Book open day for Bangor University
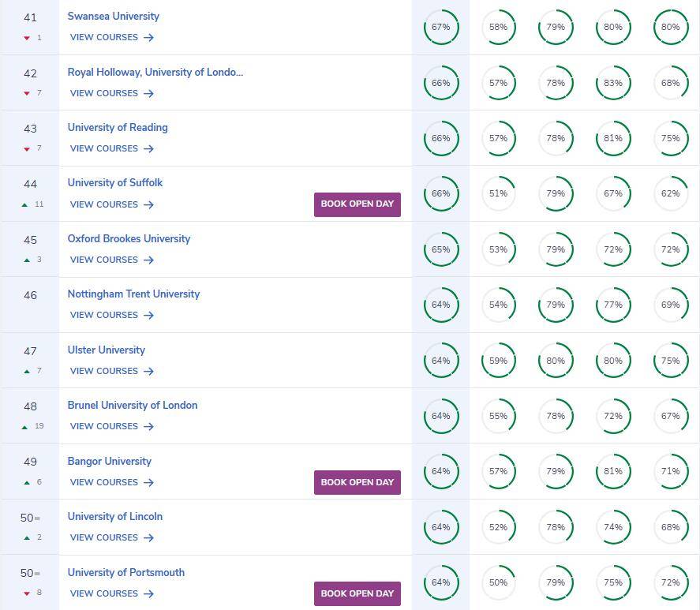The width and height of the screenshot is (700, 610). [x=357, y=482]
